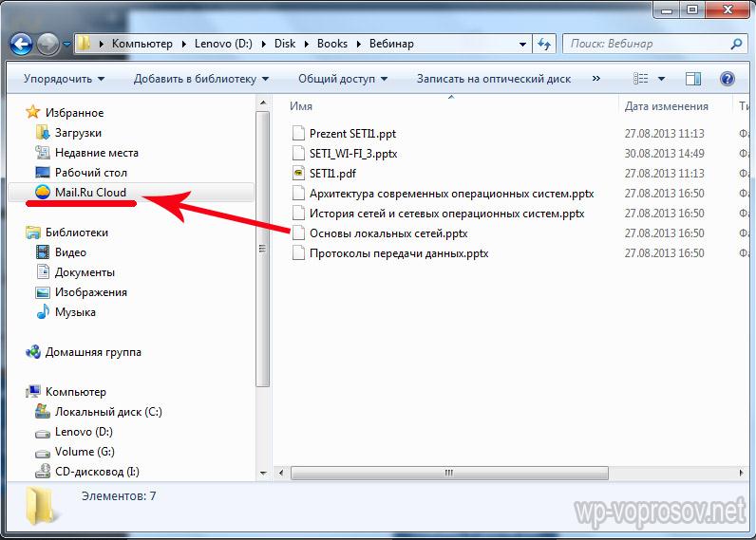Image resolution: width=756 pixels, height=540 pixels.
Task: Open Local Disk (C:) drive icon
Action: click(x=43, y=412)
